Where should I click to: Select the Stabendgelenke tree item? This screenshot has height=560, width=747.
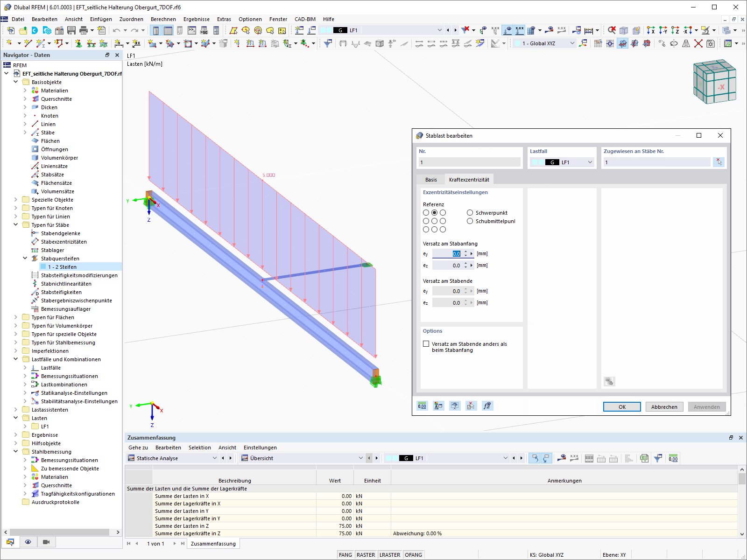tap(61, 233)
